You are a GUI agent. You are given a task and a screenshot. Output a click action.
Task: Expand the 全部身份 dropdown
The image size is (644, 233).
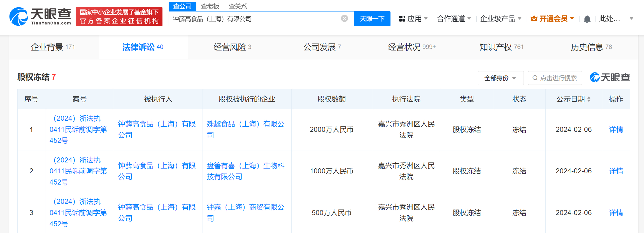(501, 78)
